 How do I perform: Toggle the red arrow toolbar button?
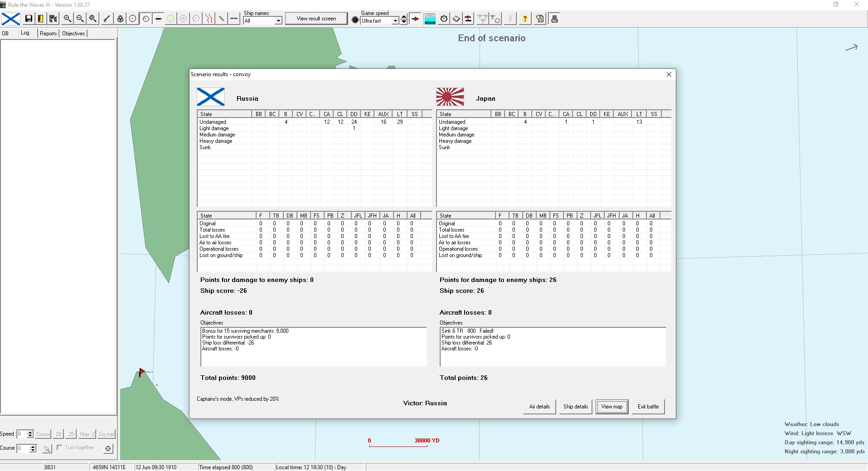(415, 19)
